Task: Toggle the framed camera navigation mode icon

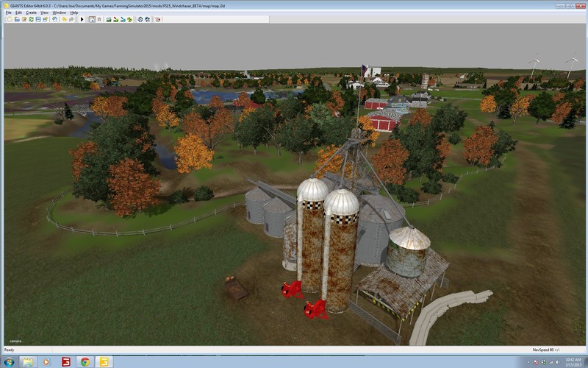Action: coord(92,19)
